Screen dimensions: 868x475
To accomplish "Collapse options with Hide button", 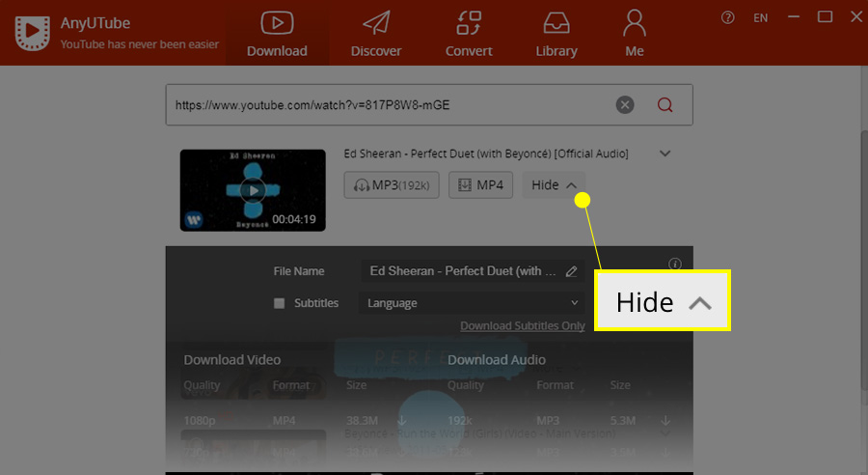I will coord(554,185).
